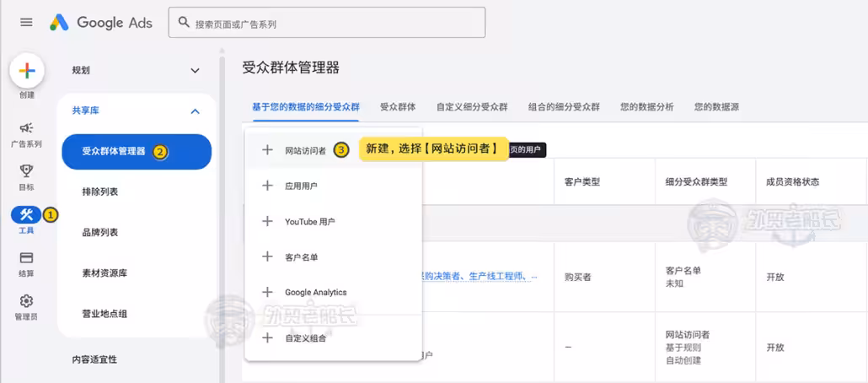Open 工具 wrench icon in sidebar
Image resolution: width=868 pixels, height=383 pixels.
[26, 214]
